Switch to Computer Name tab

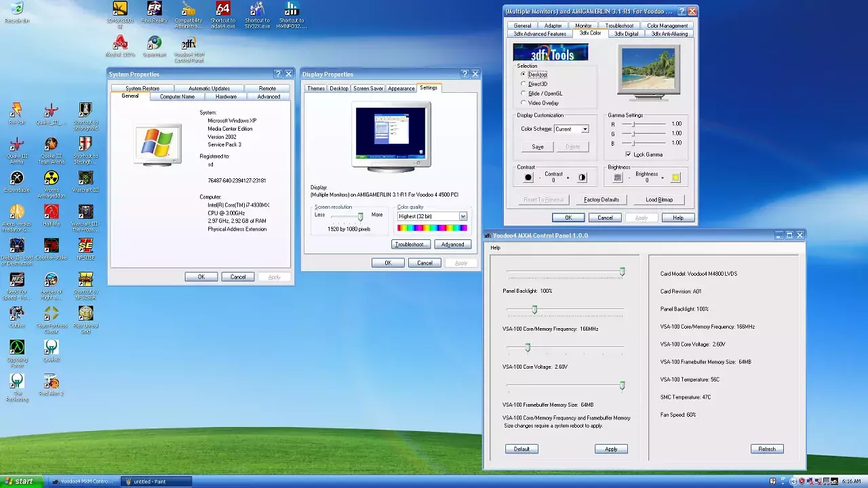click(177, 96)
